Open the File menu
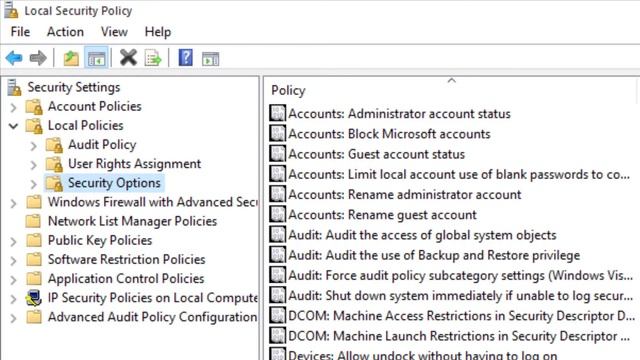 [x=20, y=32]
